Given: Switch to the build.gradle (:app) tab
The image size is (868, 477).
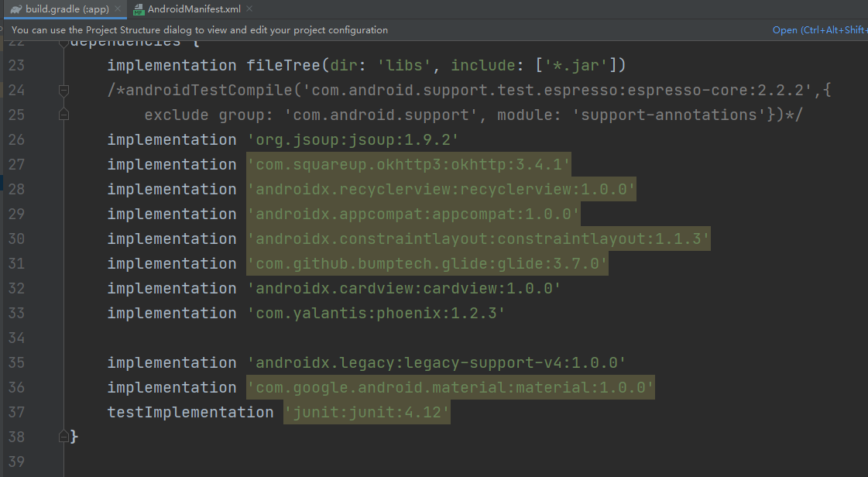Looking at the screenshot, I should 66,9.
